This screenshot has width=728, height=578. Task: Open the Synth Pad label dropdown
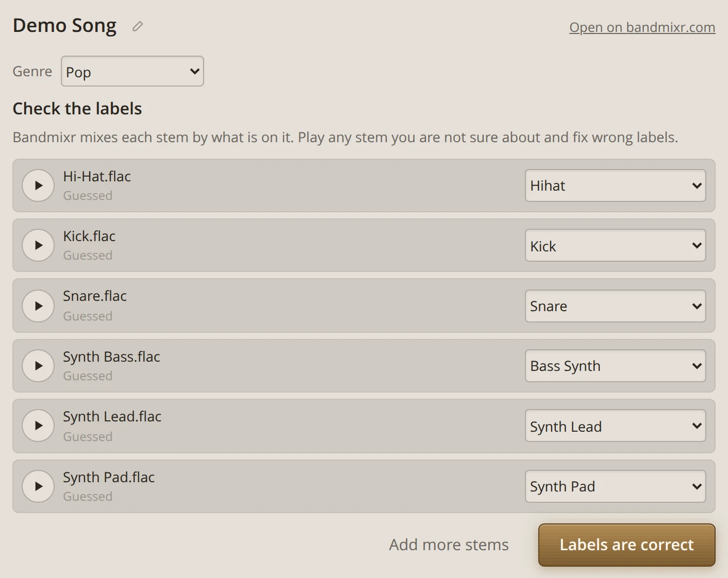coord(615,486)
